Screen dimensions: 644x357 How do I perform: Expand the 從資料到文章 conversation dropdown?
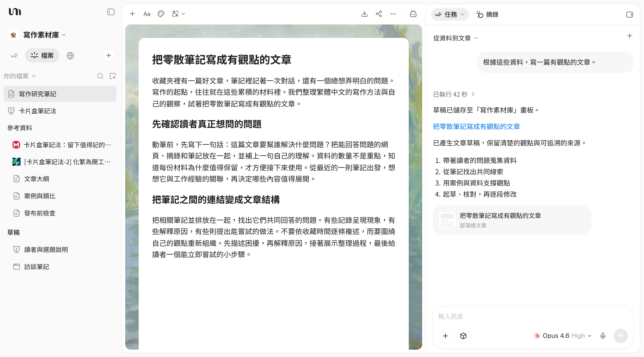(455, 38)
